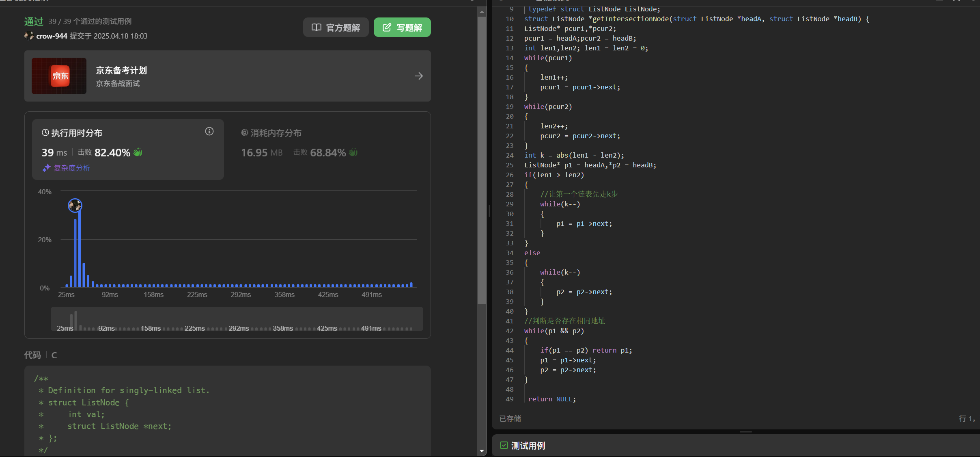Viewport: 980px width, 457px height.
Task: Click the info icon on runtime card
Action: [209, 131]
